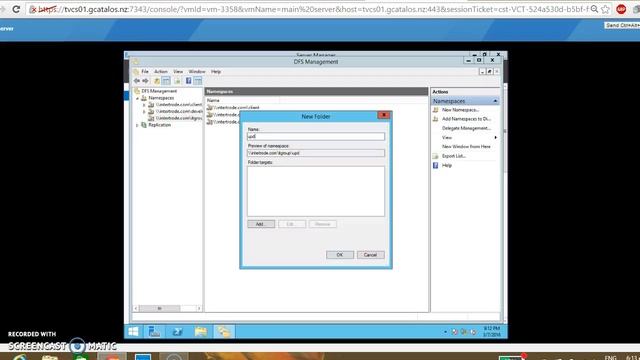Click the zoom magnifier in address bar
640x360 pixels.
[595, 9]
